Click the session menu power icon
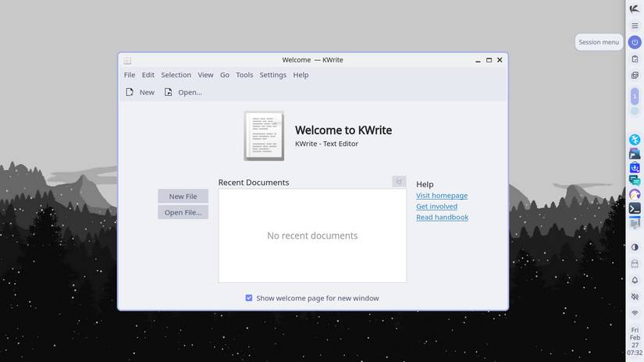644x362 pixels. 635,42
